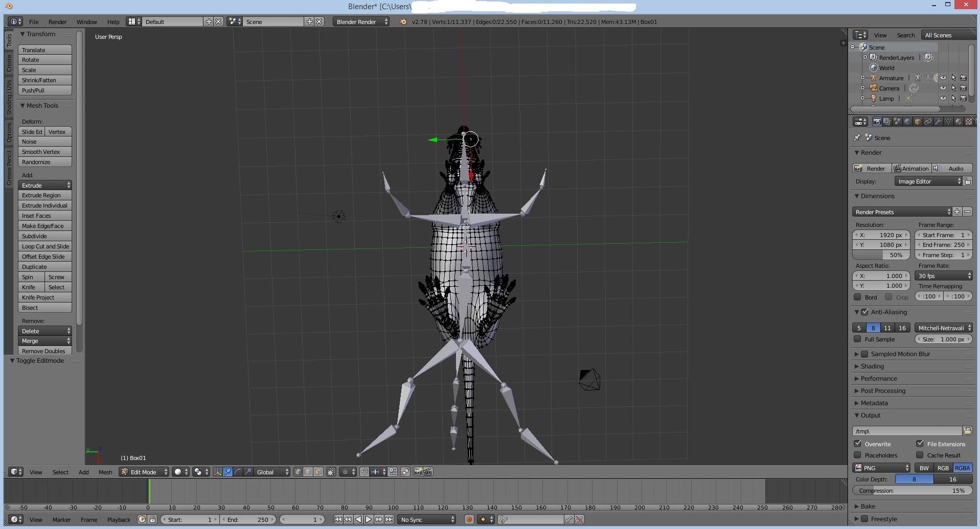Click the Animation render button
Image resolution: width=980 pixels, height=529 pixels.
[911, 169]
